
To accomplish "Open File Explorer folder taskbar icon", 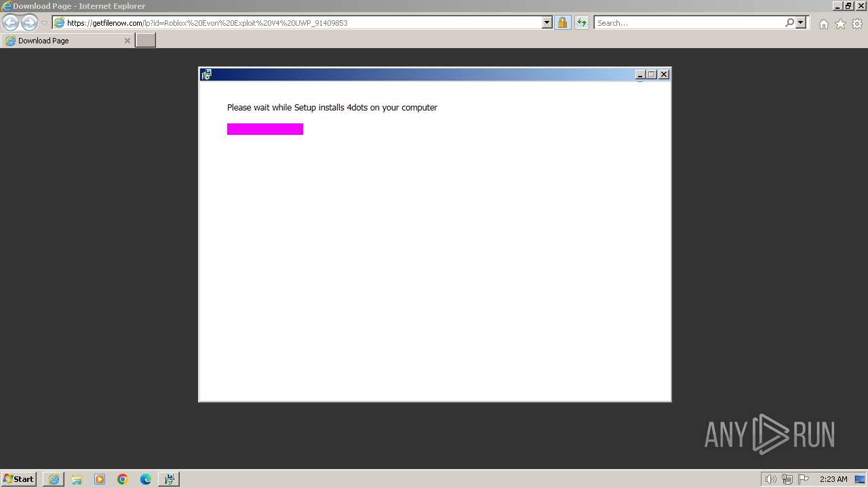I will pos(77,479).
